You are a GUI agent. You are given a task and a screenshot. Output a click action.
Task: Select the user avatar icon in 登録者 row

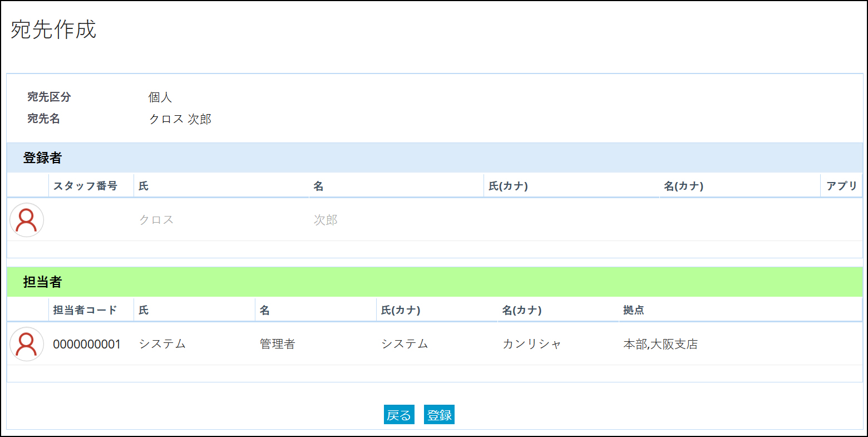click(27, 220)
